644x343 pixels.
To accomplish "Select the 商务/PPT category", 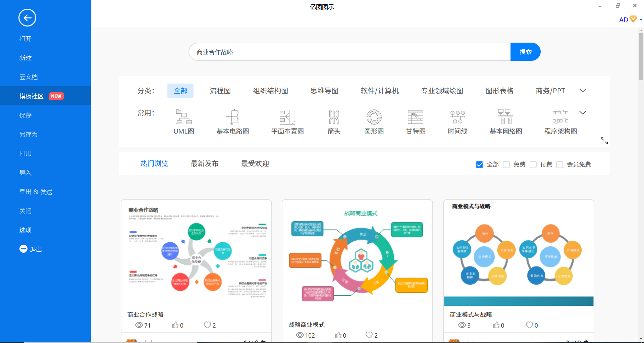I will coord(550,91).
